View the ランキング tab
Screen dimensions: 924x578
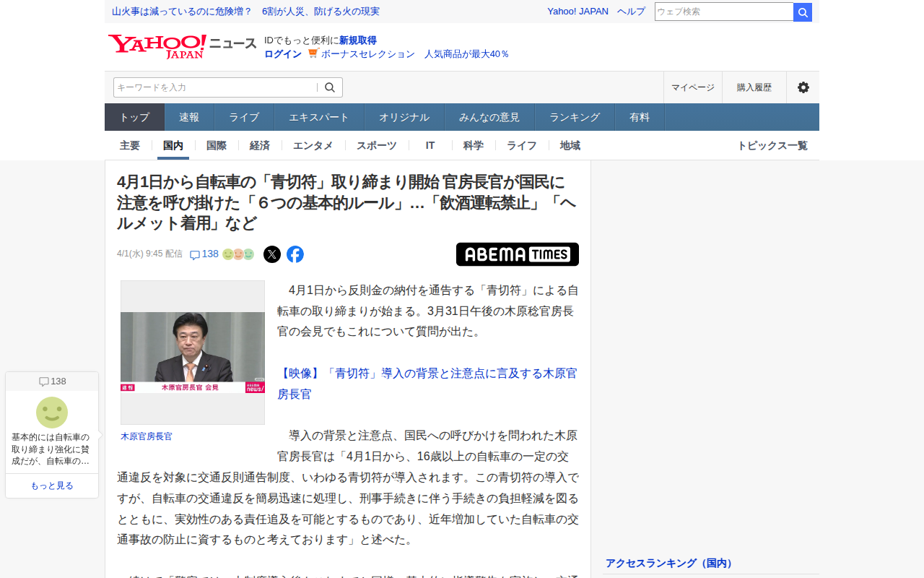coord(575,117)
